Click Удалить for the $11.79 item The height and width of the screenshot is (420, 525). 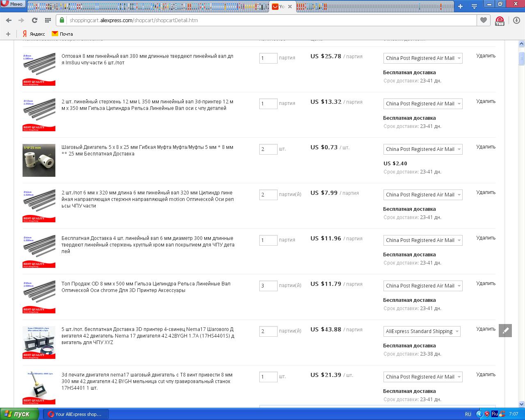click(486, 283)
